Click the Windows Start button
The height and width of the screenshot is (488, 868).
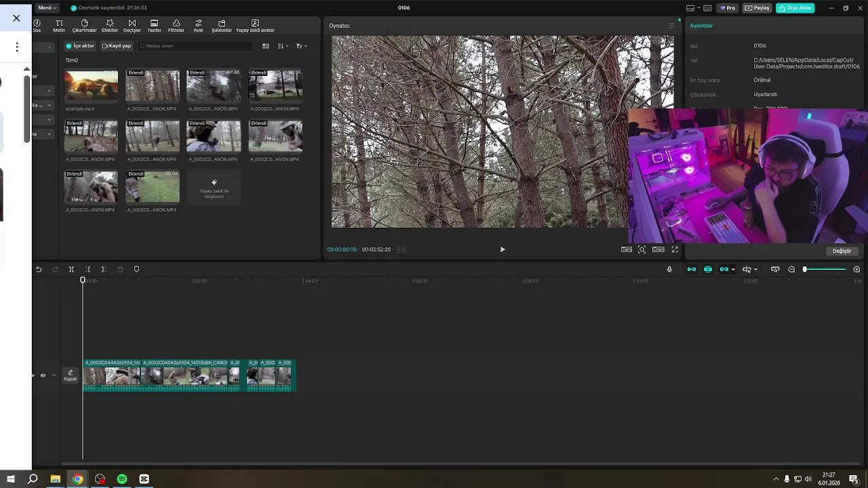[11, 479]
